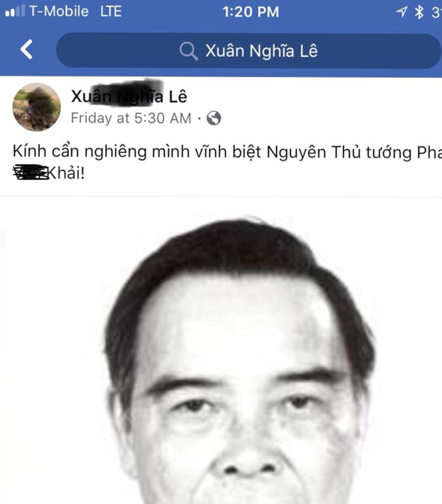The width and height of the screenshot is (442, 504).
Task: Go back using the white chevron arrow
Action: tap(26, 49)
